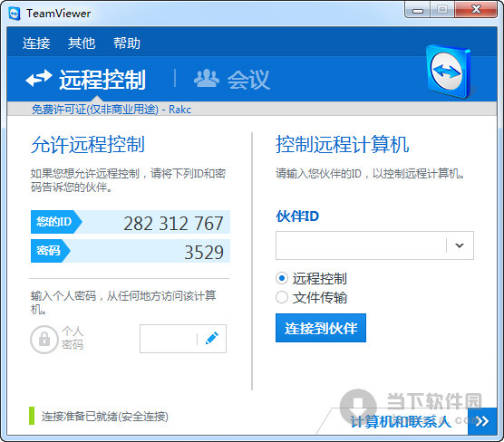Click the double-arrow remote control icon
This screenshot has height=442, width=504.
click(39, 79)
